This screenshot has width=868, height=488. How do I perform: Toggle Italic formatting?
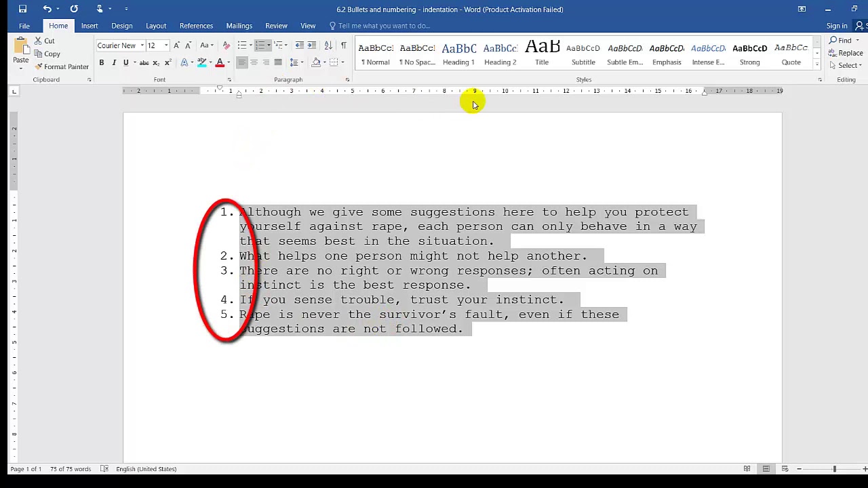pos(114,62)
